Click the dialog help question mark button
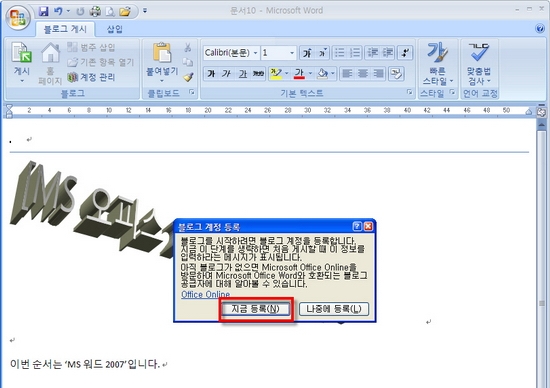550x388 pixels. tap(357, 227)
